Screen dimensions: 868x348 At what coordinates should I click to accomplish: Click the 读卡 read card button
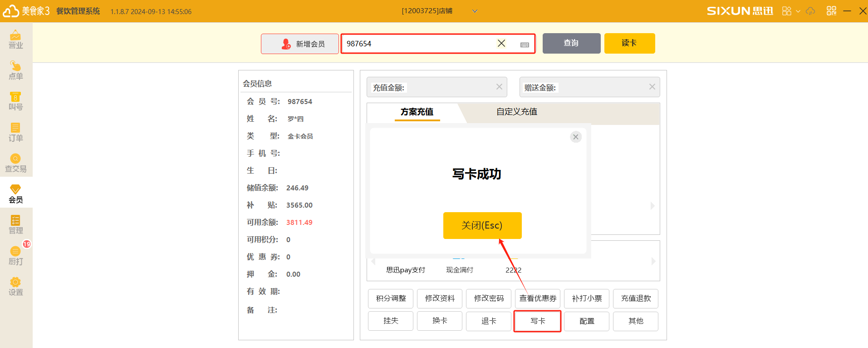(x=629, y=43)
